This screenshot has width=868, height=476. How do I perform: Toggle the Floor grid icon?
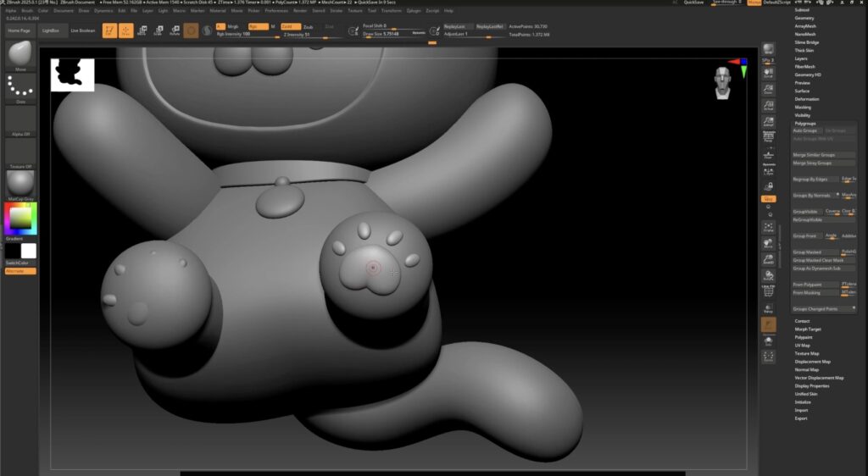coord(768,154)
